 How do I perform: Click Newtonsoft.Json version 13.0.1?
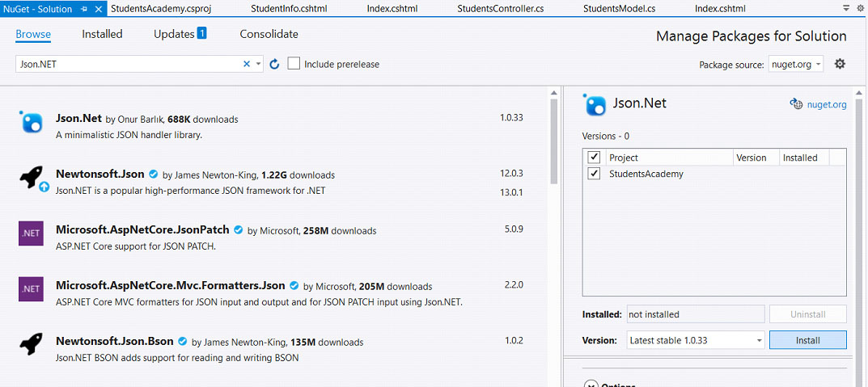(511, 192)
